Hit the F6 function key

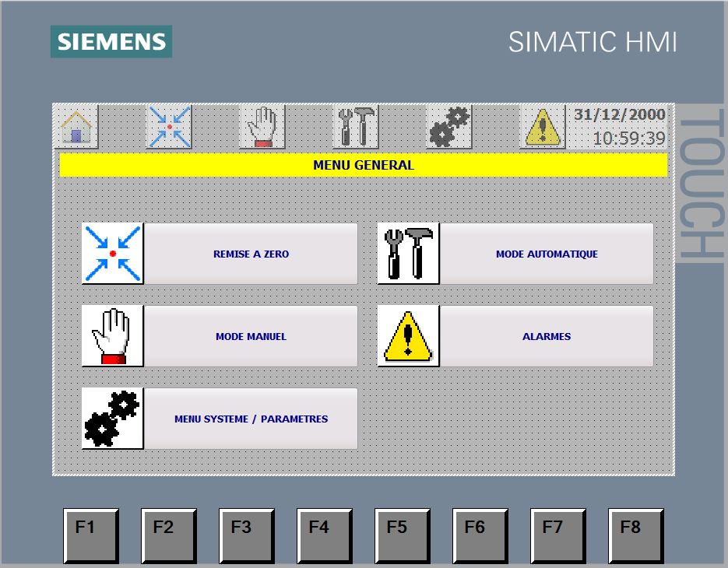(x=480, y=535)
